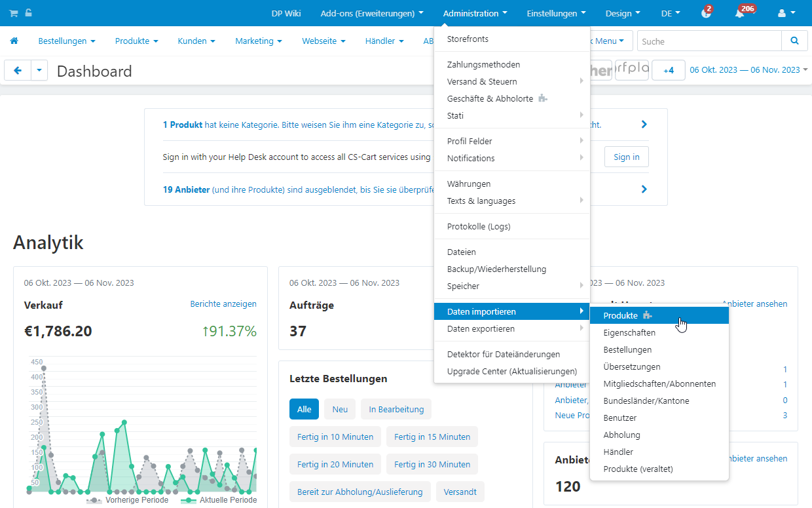Image resolution: width=812 pixels, height=508 pixels.
Task: Click the unlock padlock icon
Action: pyautogui.click(x=28, y=13)
